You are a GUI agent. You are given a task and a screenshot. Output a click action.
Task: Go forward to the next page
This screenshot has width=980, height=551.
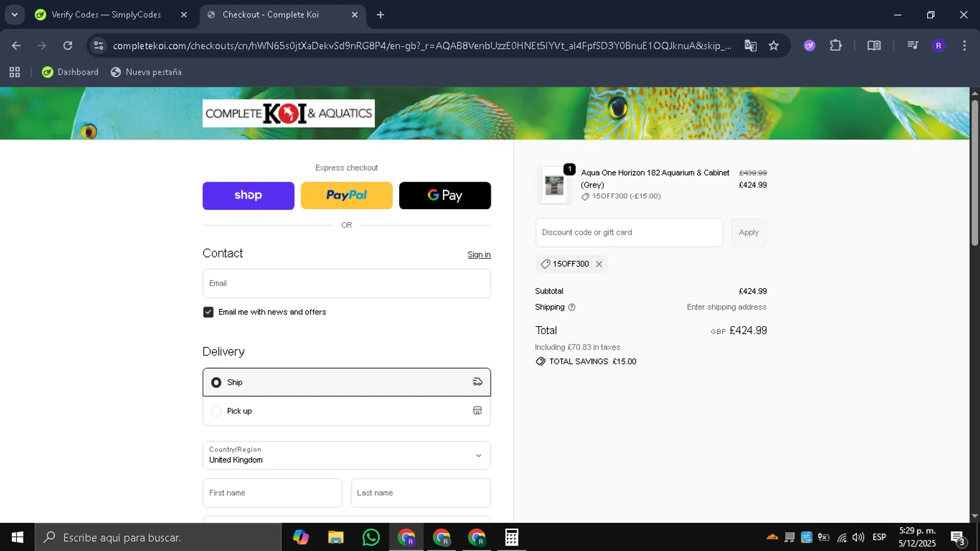click(x=42, y=46)
